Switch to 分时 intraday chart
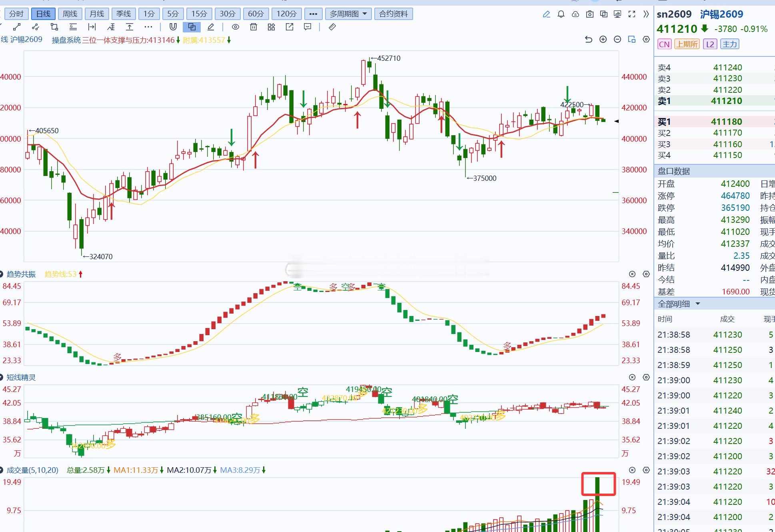 (16, 14)
